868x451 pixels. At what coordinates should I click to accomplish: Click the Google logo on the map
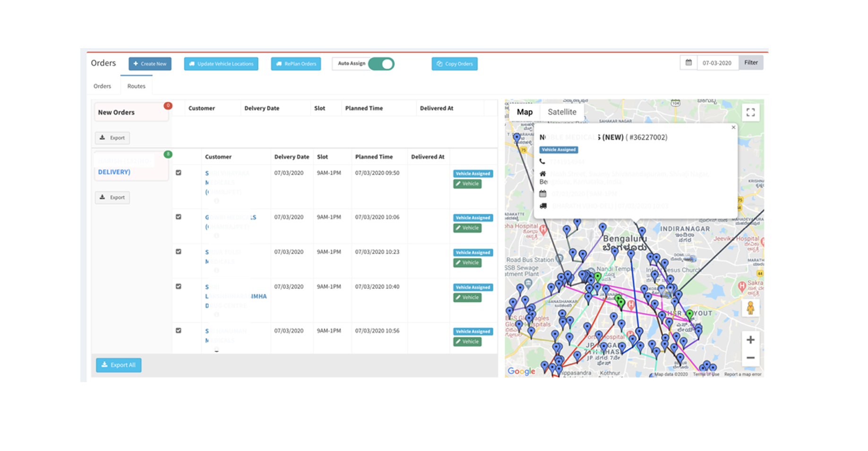521,371
